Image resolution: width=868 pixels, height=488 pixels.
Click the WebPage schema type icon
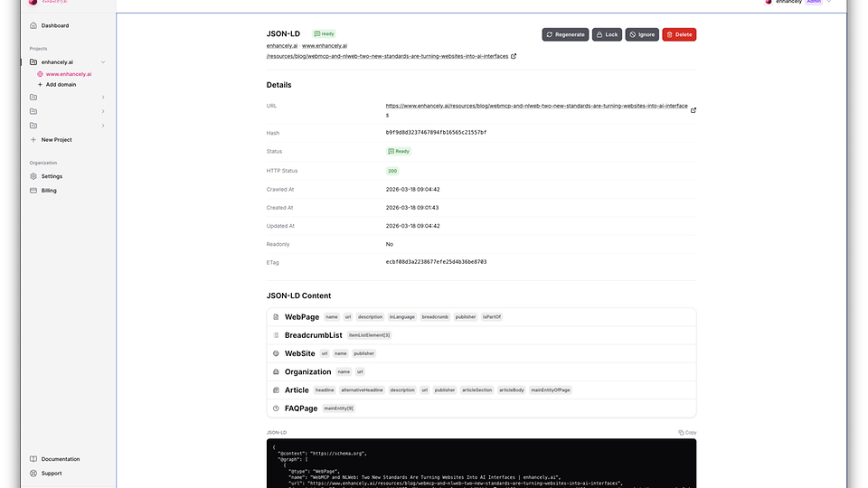[x=276, y=317]
